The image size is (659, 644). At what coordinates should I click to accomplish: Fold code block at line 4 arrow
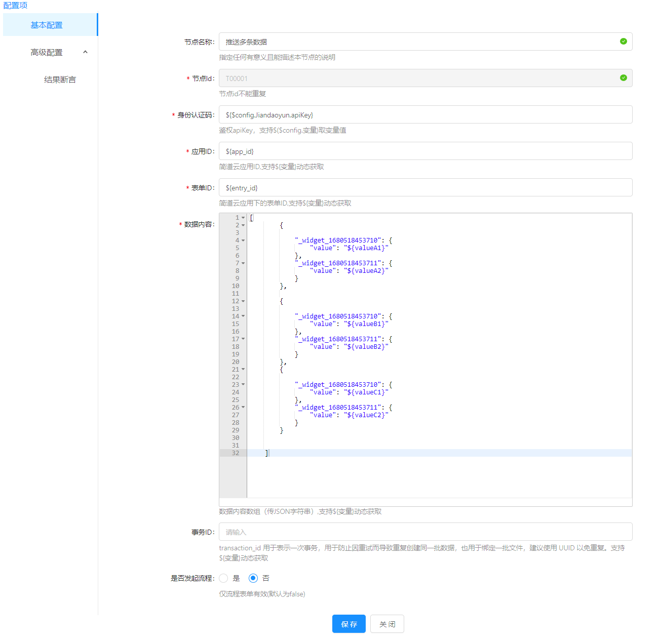[243, 240]
